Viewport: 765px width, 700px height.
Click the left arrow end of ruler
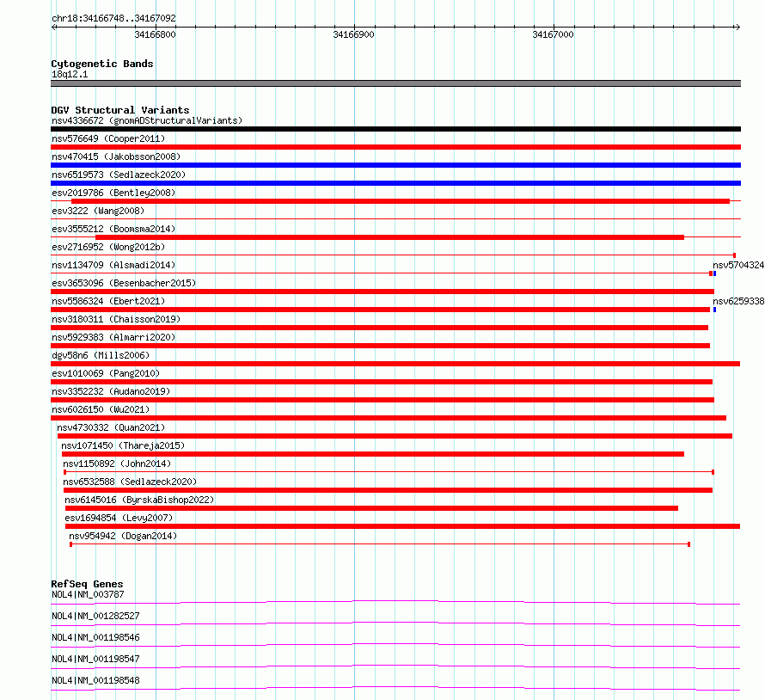pos(53,27)
